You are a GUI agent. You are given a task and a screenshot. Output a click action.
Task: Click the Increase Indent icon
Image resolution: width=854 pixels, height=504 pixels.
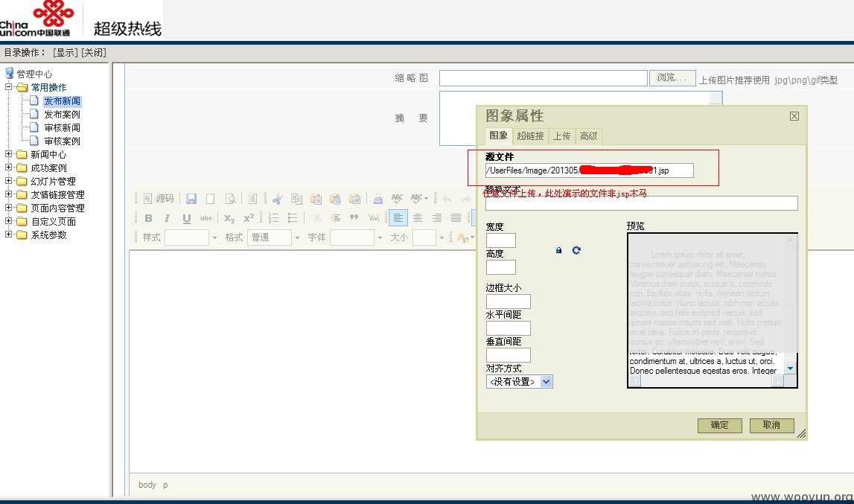pyautogui.click(x=336, y=218)
